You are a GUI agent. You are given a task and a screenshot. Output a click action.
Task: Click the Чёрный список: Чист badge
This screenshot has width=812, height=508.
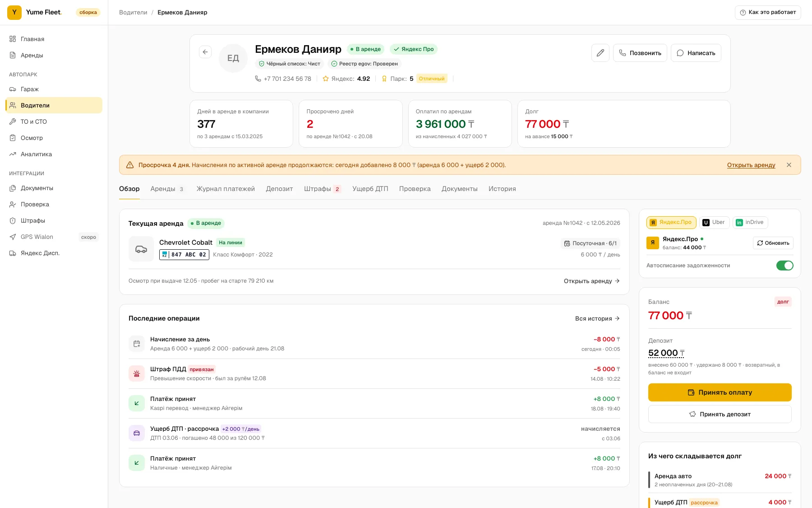(x=289, y=64)
